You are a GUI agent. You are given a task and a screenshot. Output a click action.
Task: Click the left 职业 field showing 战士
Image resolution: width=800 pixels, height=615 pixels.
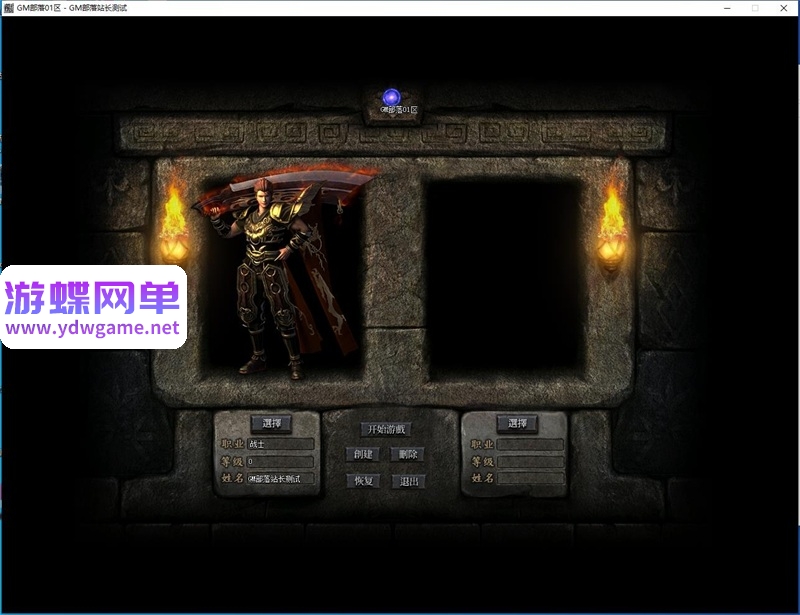(280, 444)
